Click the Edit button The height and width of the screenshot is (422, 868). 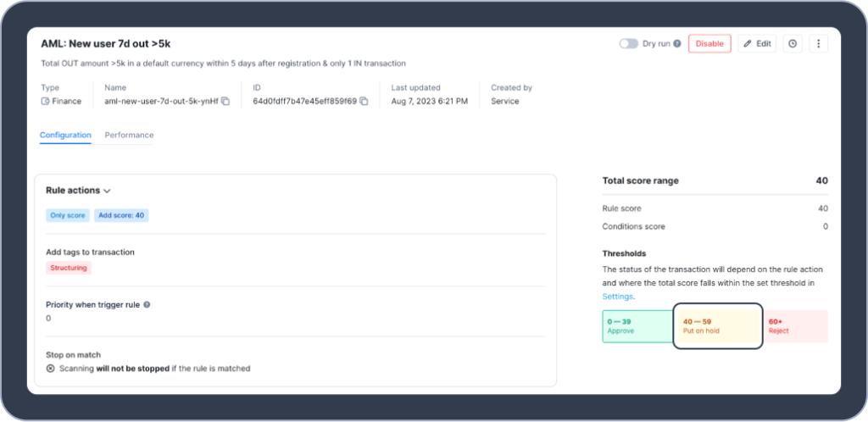pos(757,44)
